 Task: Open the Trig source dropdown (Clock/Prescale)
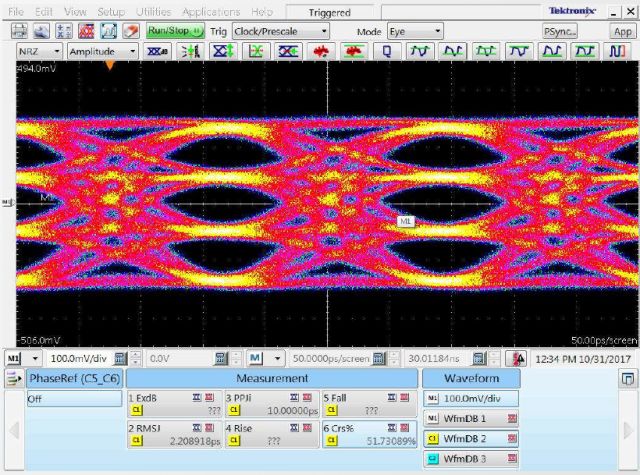coord(280,31)
